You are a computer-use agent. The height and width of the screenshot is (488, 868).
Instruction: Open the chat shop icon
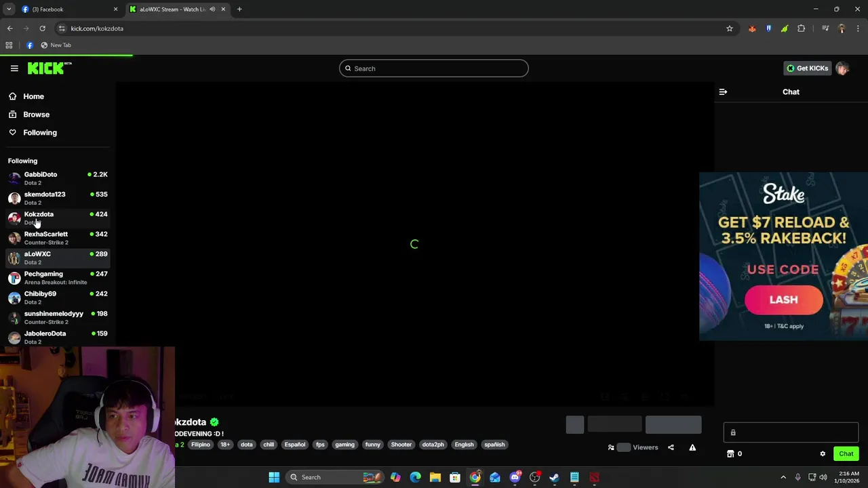coord(730,454)
